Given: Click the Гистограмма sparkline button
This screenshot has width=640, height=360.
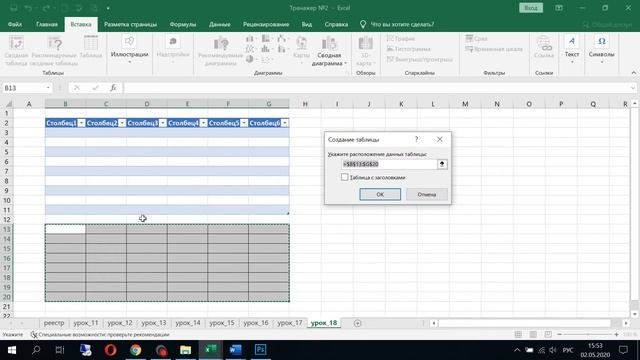Looking at the screenshot, I should click(x=409, y=49).
